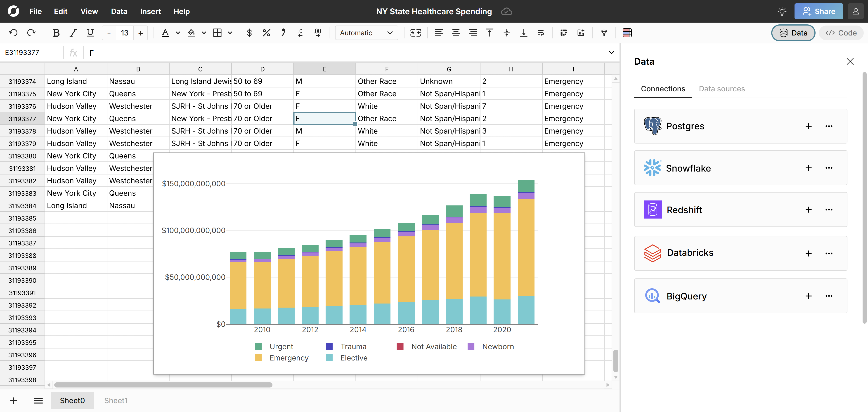
Task: Click the insert chart icon
Action: coord(581,33)
